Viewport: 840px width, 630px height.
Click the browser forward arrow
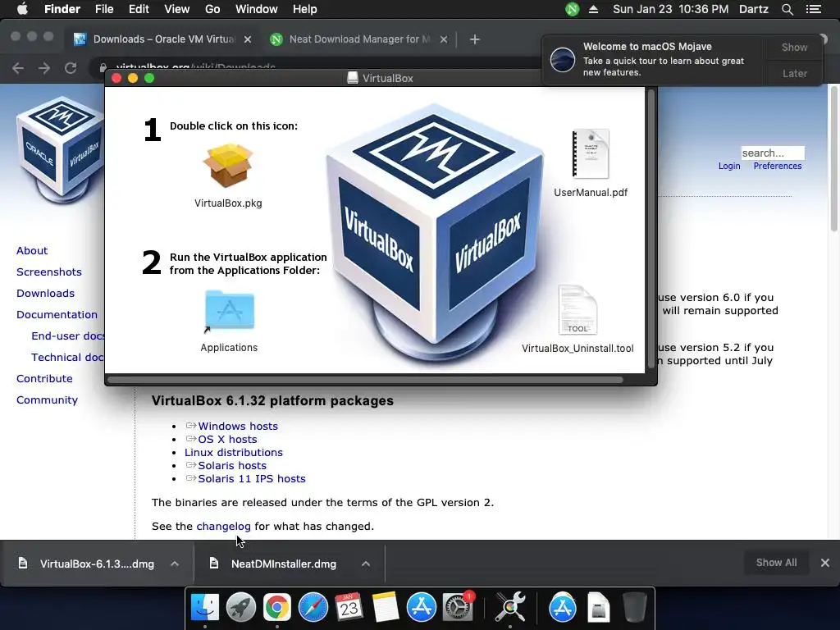[44, 68]
